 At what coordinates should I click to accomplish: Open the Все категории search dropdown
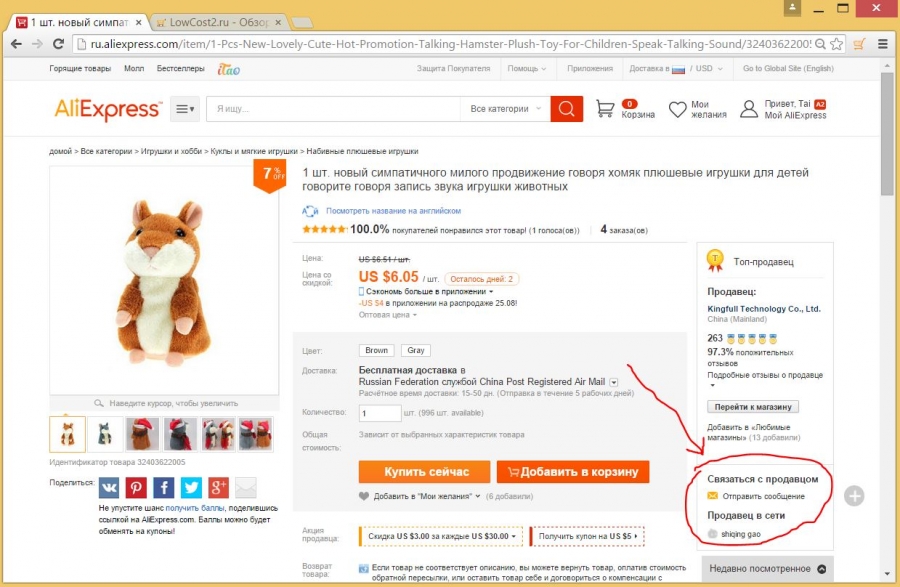coord(504,109)
